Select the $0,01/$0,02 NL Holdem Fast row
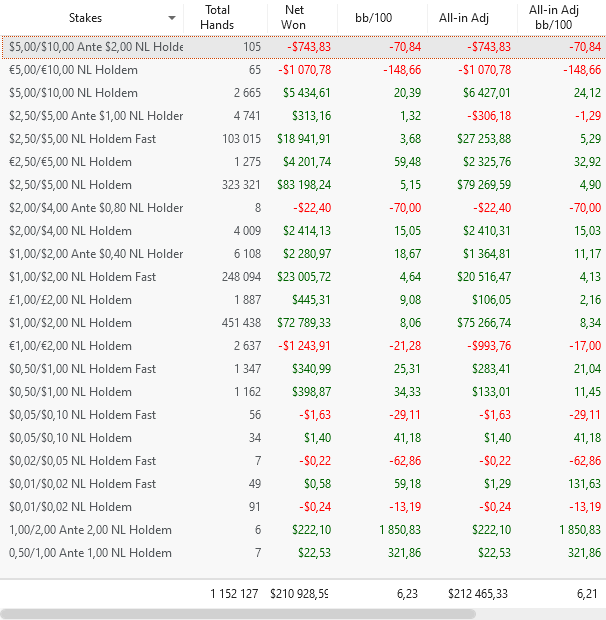The image size is (606, 620). tap(83, 484)
